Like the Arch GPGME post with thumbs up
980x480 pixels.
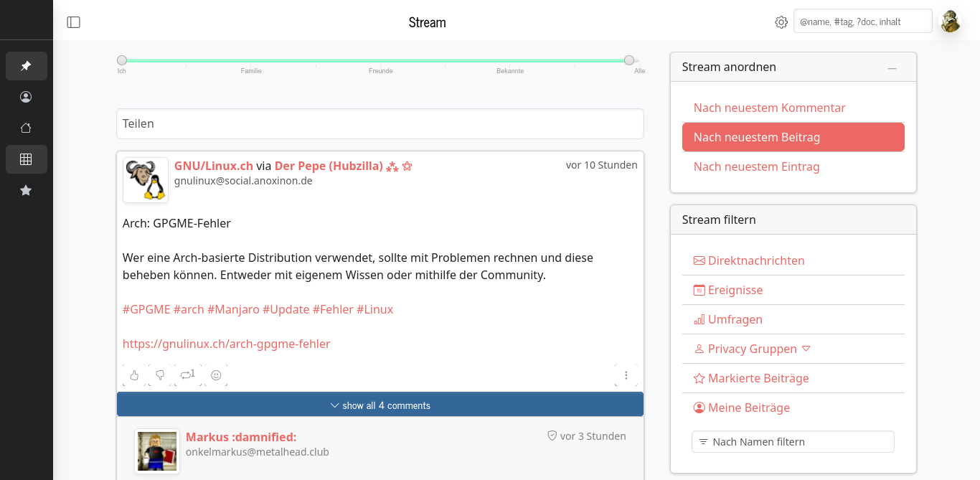[134, 375]
